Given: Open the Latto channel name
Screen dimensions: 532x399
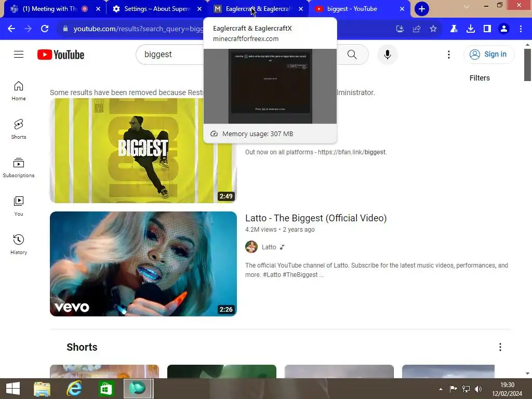Looking at the screenshot, I should pyautogui.click(x=269, y=247).
